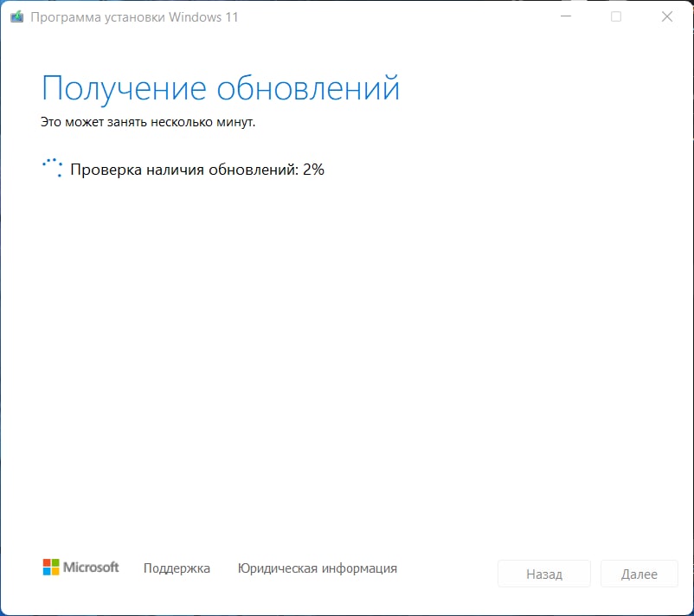Click the status Проверка наличия обновлений: 2%

[x=197, y=170]
